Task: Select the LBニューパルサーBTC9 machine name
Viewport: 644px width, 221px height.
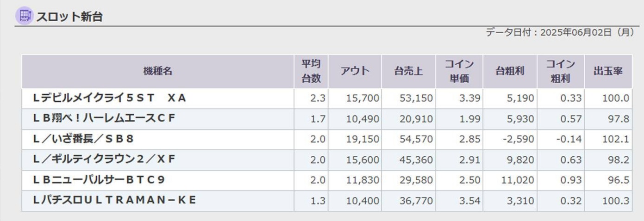Action: pyautogui.click(x=99, y=180)
